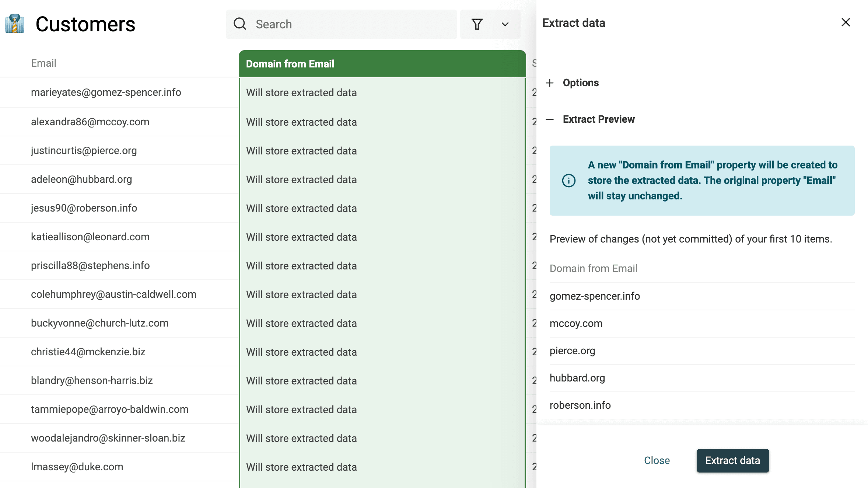
Task: Open the filter funnel icon
Action: tap(477, 24)
